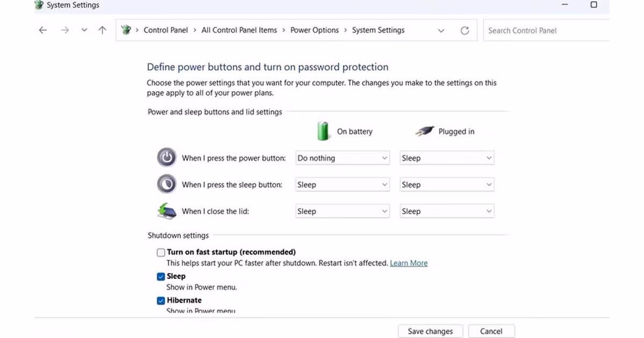Click the Save changes button
This screenshot has height=338, width=644.
point(430,331)
